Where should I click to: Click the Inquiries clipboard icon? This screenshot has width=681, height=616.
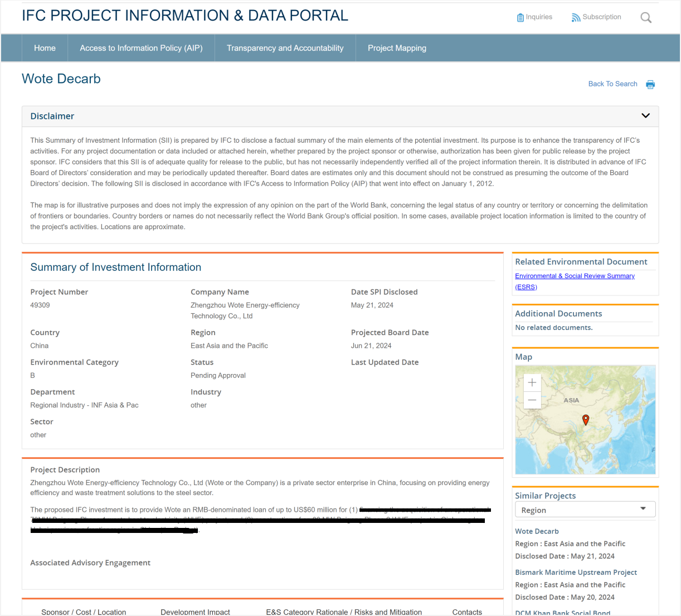[520, 17]
